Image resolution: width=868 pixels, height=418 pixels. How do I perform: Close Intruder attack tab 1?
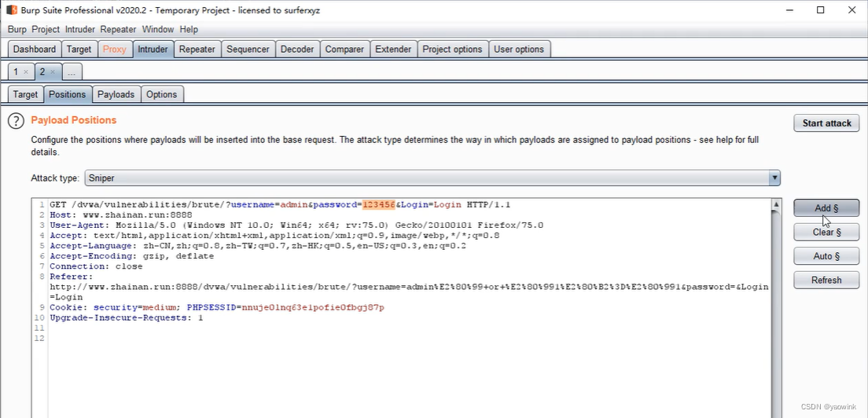25,71
